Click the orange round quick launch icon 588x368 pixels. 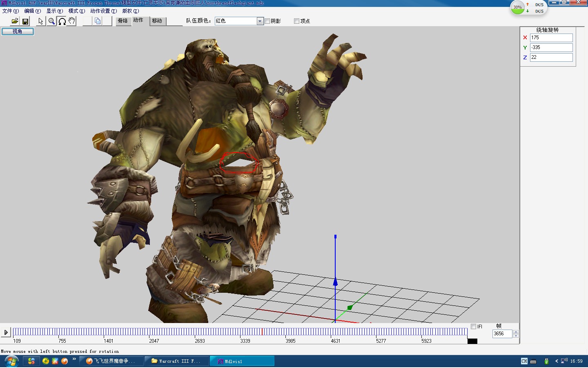pos(65,361)
